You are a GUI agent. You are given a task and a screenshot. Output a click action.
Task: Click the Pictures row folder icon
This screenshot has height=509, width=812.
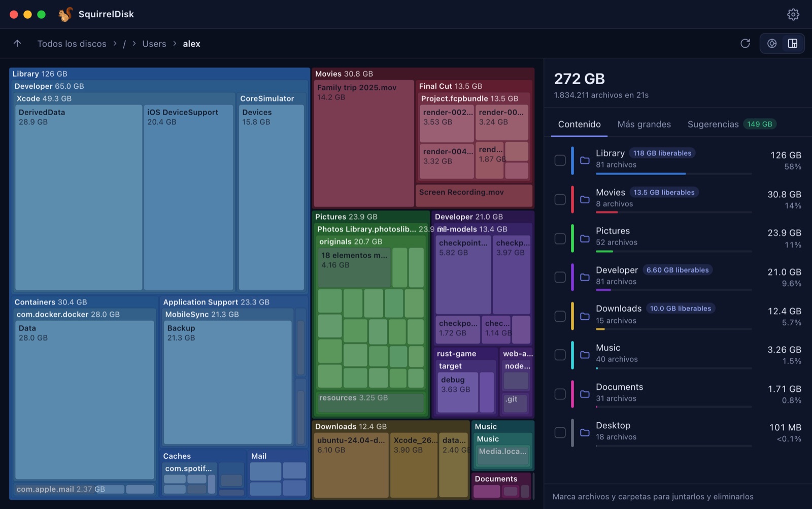[585, 239]
